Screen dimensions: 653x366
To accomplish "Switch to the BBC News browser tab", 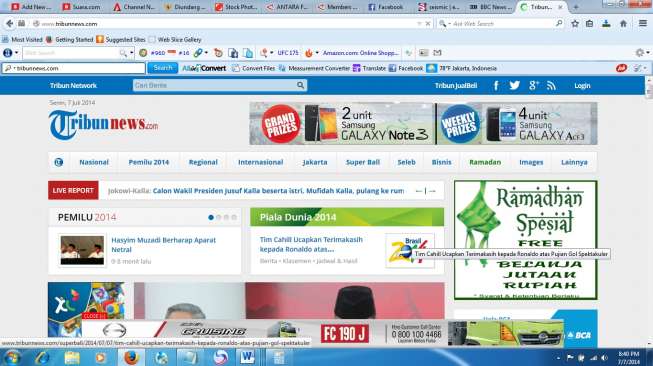I will point(491,7).
